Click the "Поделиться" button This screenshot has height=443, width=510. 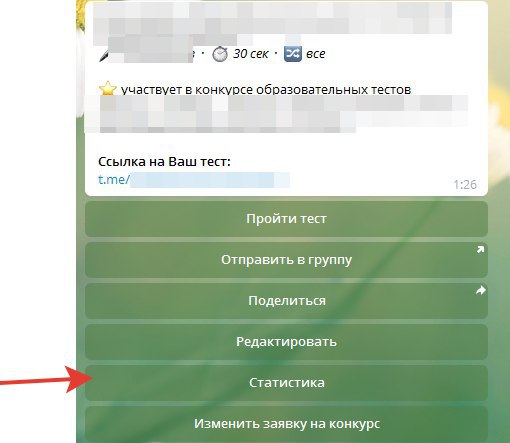point(286,301)
